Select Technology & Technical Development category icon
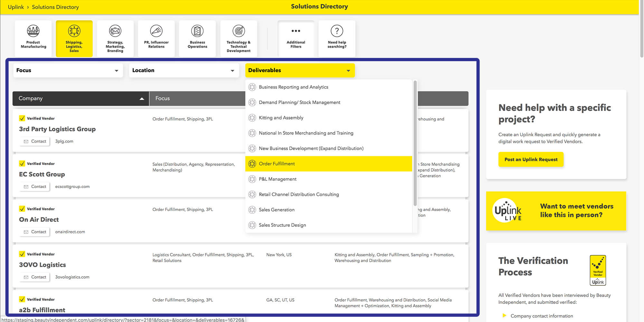Screen dimensions: 644x322 point(239,31)
